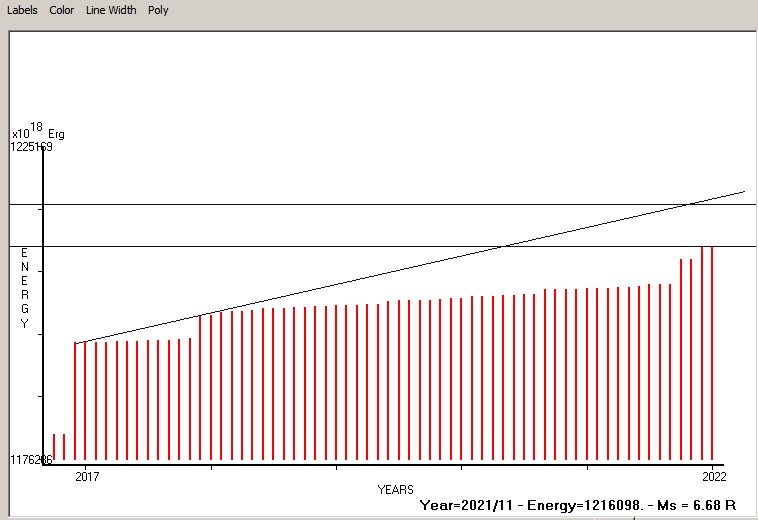
Task: Click the 2022 label on the x-axis
Action: tap(712, 474)
